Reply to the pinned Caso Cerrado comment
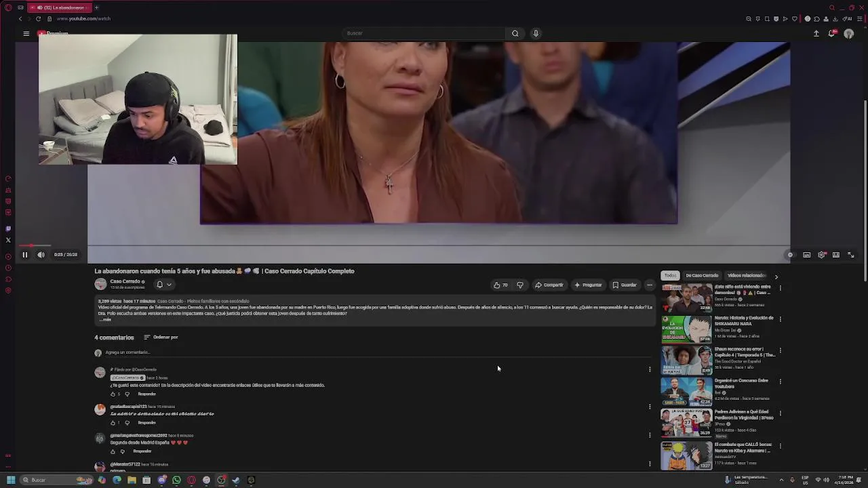This screenshot has width=868, height=488. 146,394
